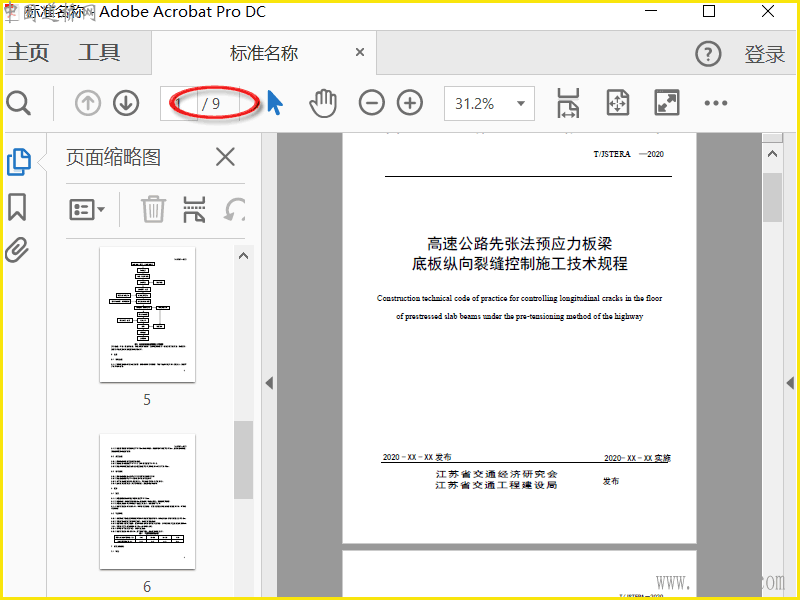Image resolution: width=800 pixels, height=600 pixels.
Task: Go to previous page arrow
Action: pos(88,104)
